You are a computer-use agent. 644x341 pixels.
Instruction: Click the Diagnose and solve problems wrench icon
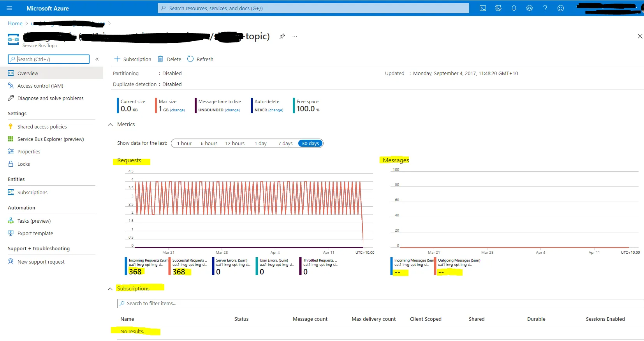[11, 98]
